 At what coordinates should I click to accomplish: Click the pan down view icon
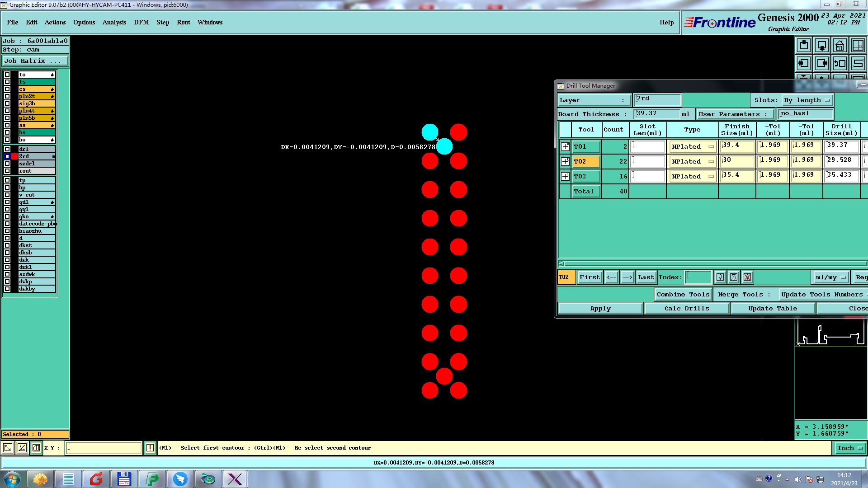[822, 45]
